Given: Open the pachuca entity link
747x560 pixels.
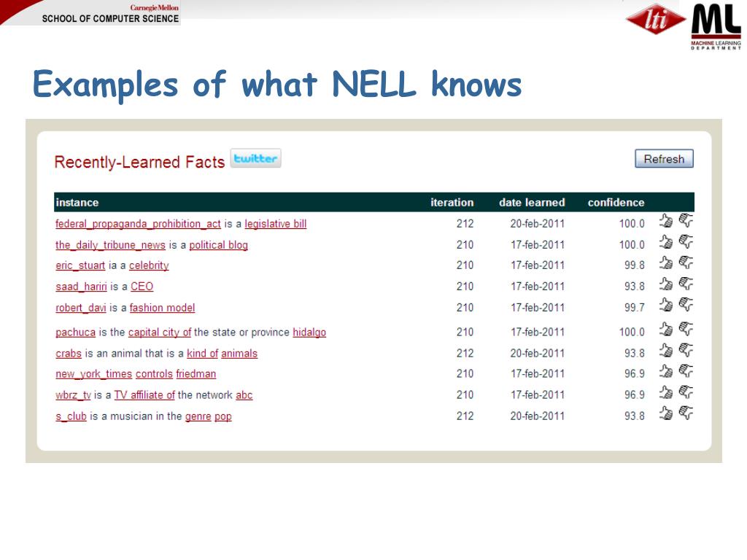Looking at the screenshot, I should point(75,332).
